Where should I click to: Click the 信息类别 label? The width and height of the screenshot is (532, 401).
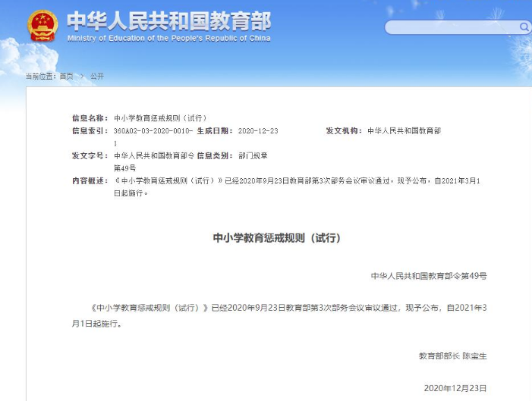pyautogui.click(x=215, y=155)
